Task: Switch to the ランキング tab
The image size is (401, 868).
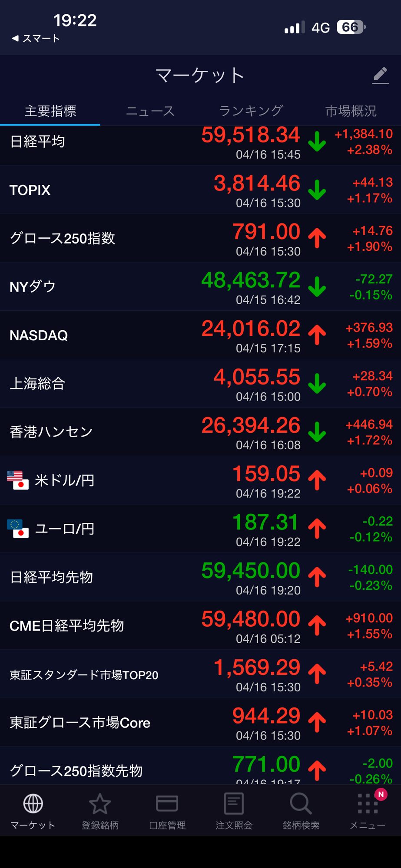Action: 251,111
